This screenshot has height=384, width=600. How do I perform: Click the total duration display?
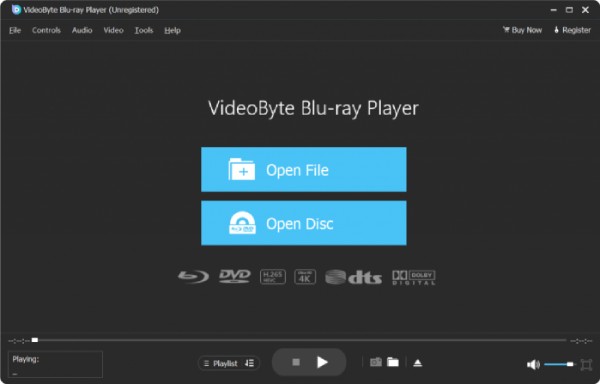point(581,341)
